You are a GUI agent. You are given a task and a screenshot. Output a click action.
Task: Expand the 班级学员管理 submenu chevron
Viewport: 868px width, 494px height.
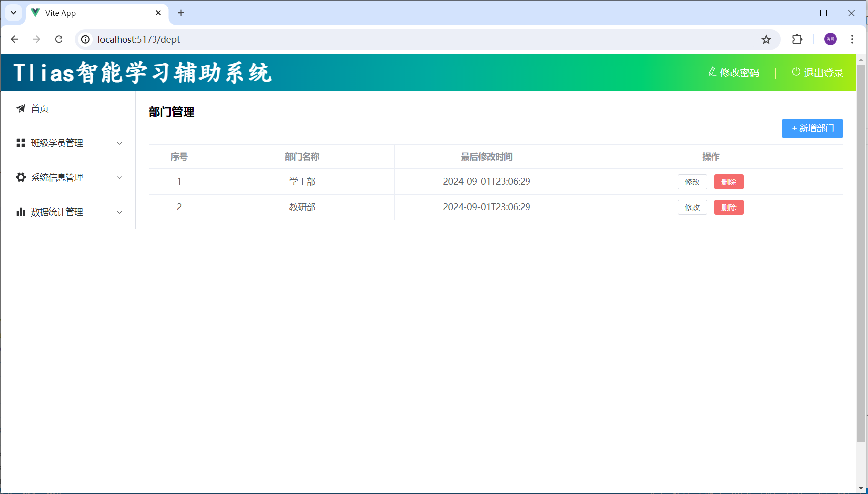[x=119, y=143]
